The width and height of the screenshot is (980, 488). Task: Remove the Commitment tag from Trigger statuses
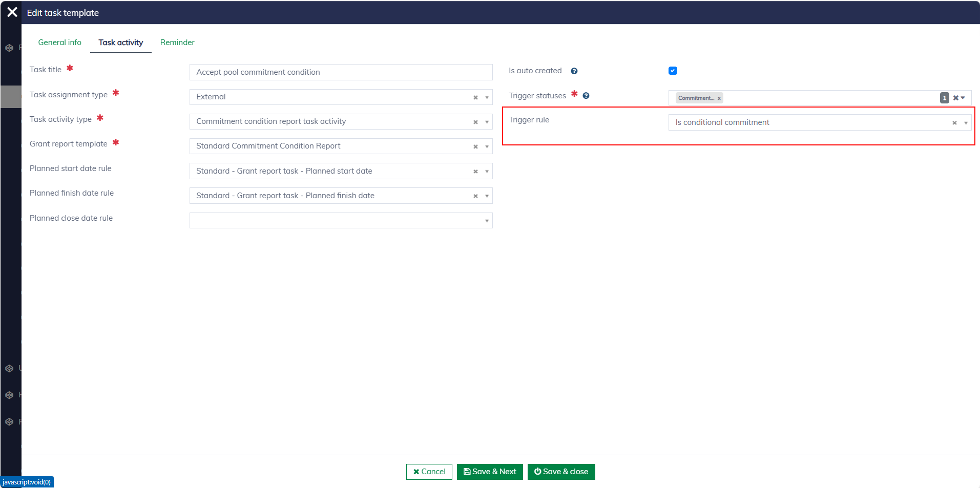[x=719, y=98]
